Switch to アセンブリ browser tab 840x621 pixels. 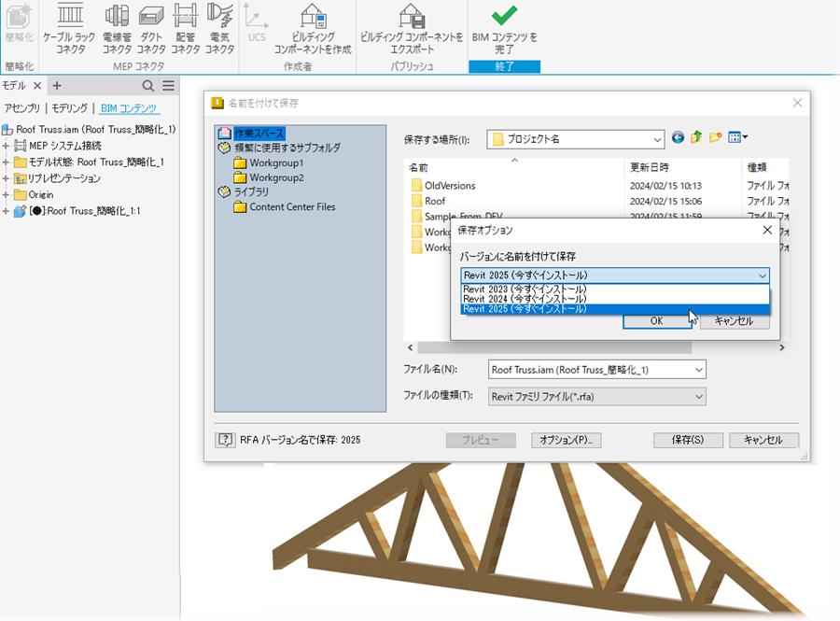point(22,108)
